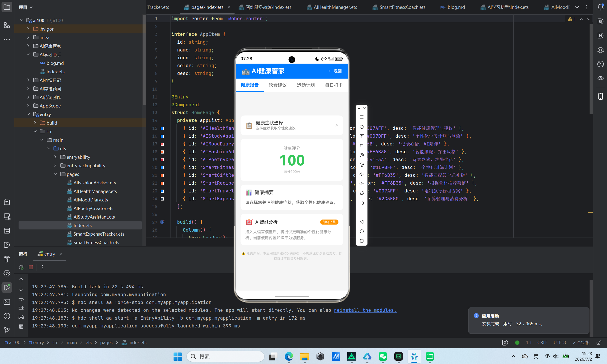Click the CRLF line separator setting

tap(542, 342)
